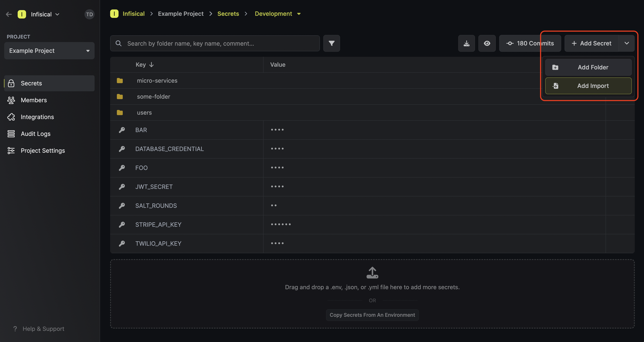The image size is (644, 342).
Task: Click the back arrow in sidebar header
Action: tap(9, 14)
